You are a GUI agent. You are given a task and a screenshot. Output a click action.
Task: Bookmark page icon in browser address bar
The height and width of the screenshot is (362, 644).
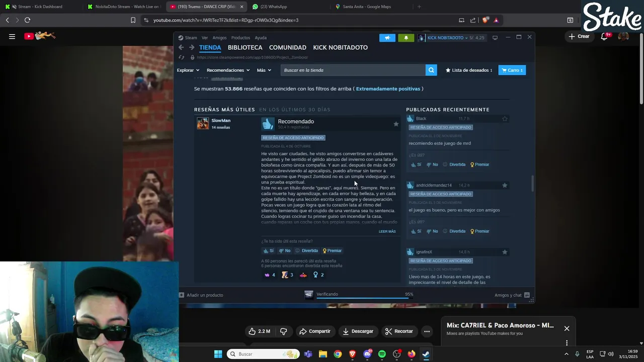(x=133, y=20)
